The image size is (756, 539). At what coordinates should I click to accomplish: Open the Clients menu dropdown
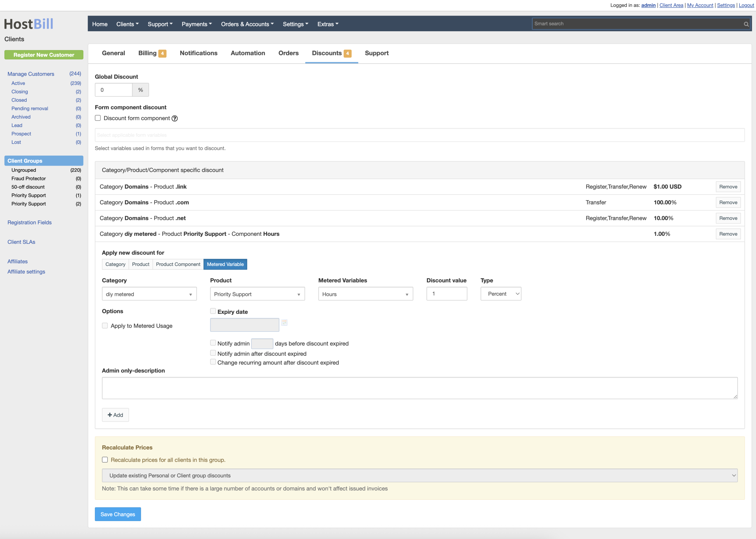point(128,24)
